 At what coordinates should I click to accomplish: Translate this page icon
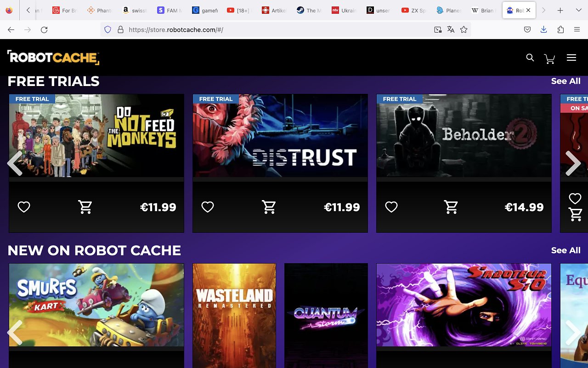pos(451,29)
